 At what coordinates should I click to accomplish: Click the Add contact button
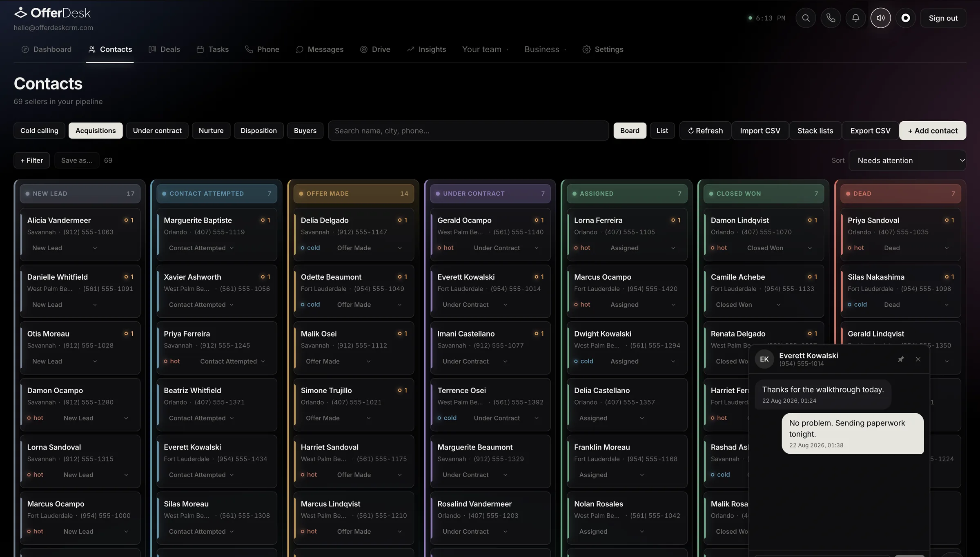[933, 131]
